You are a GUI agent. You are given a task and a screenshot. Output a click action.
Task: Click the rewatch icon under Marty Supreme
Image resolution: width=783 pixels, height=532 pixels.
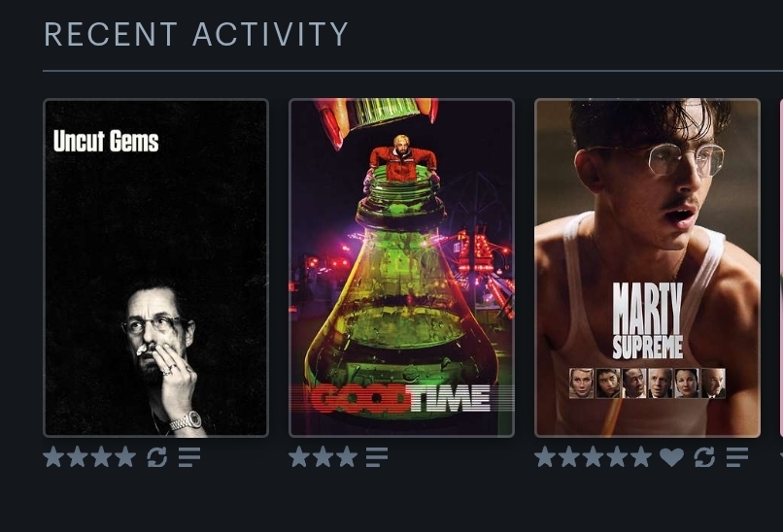704,457
